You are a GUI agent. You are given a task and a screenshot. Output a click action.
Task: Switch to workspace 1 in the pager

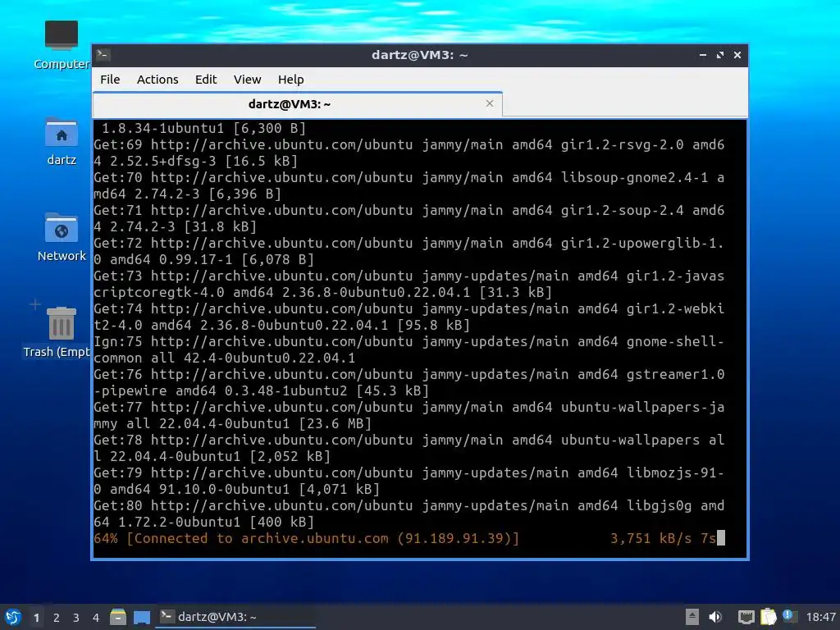(36, 618)
